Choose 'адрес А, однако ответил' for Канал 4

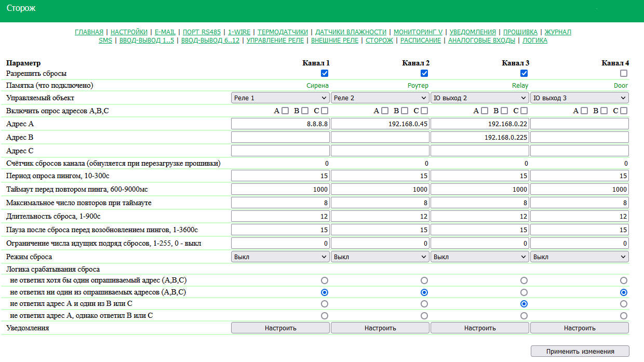(624, 315)
